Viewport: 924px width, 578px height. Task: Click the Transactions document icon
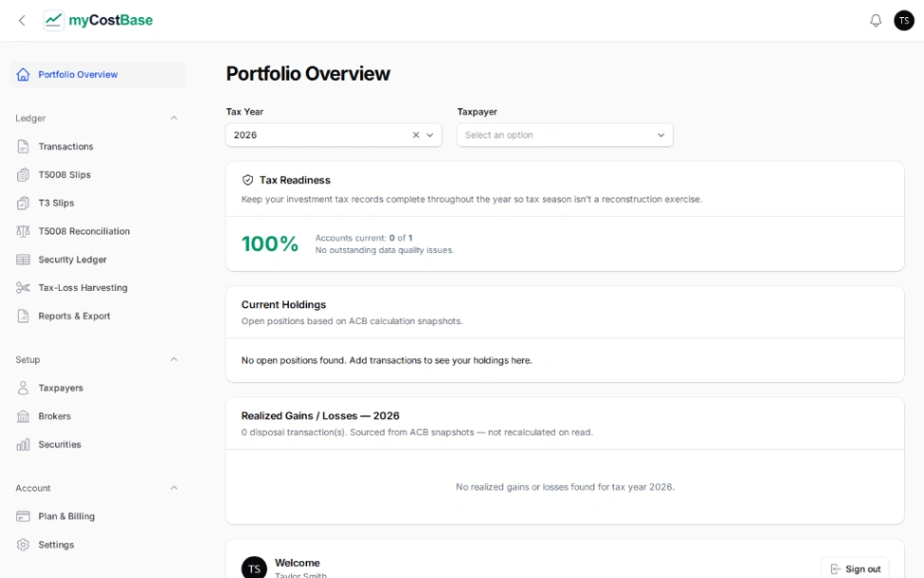(x=23, y=146)
